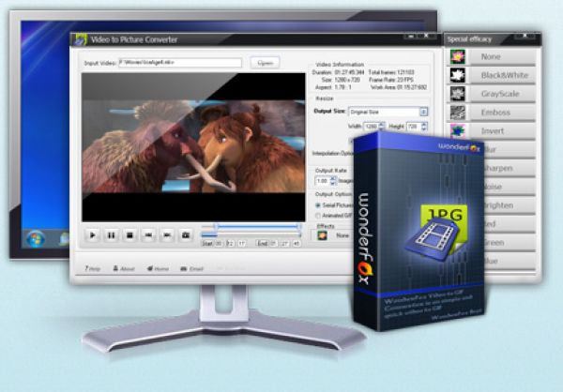This screenshot has height=392, width=563.
Task: Click the Play button under the video
Action: (x=93, y=235)
